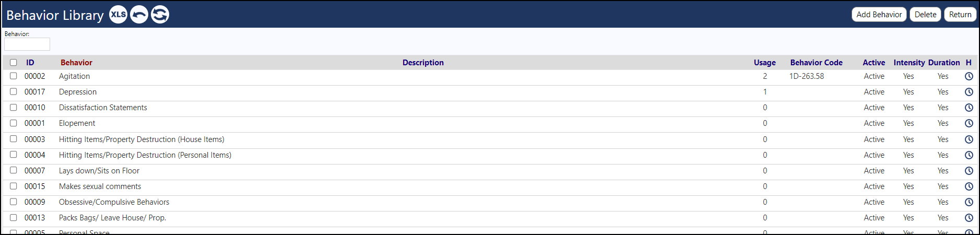Click the Return button
This screenshot has height=235, width=980.
960,15
